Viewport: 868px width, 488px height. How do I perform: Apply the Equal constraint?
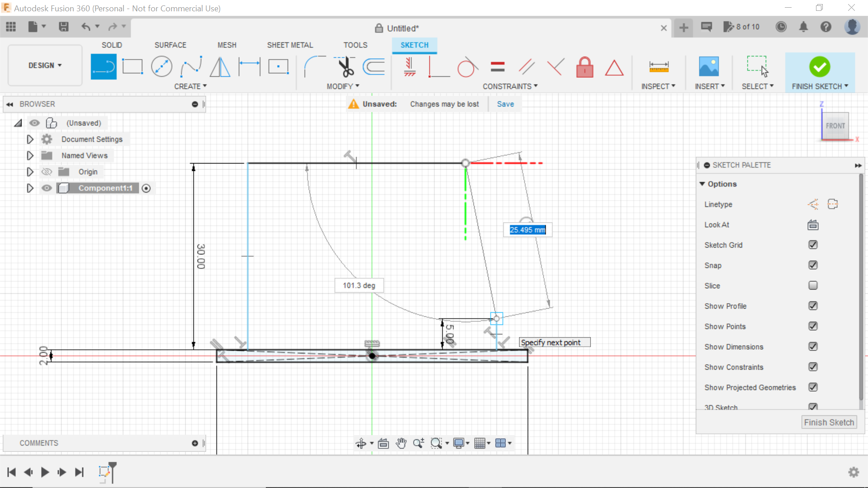(x=497, y=66)
